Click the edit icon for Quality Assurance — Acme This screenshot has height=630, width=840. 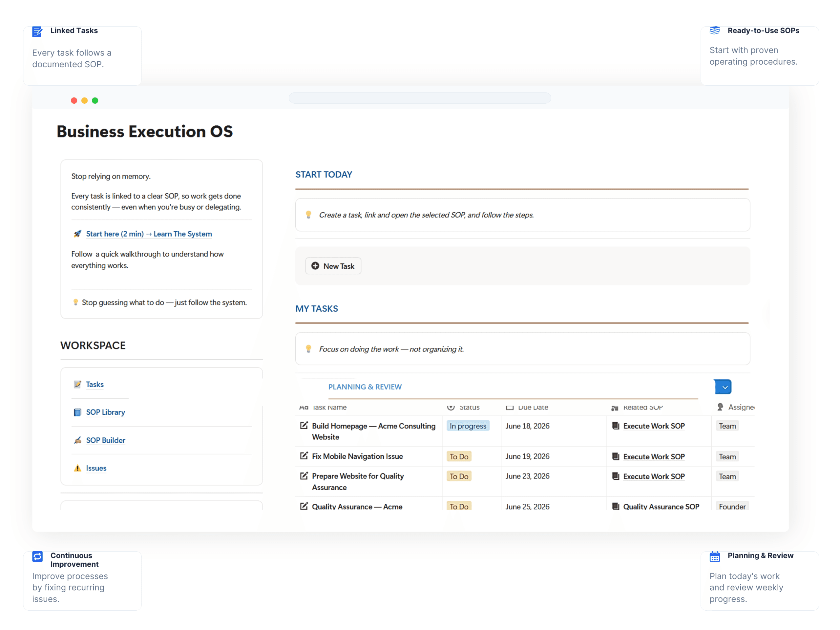[x=304, y=506]
